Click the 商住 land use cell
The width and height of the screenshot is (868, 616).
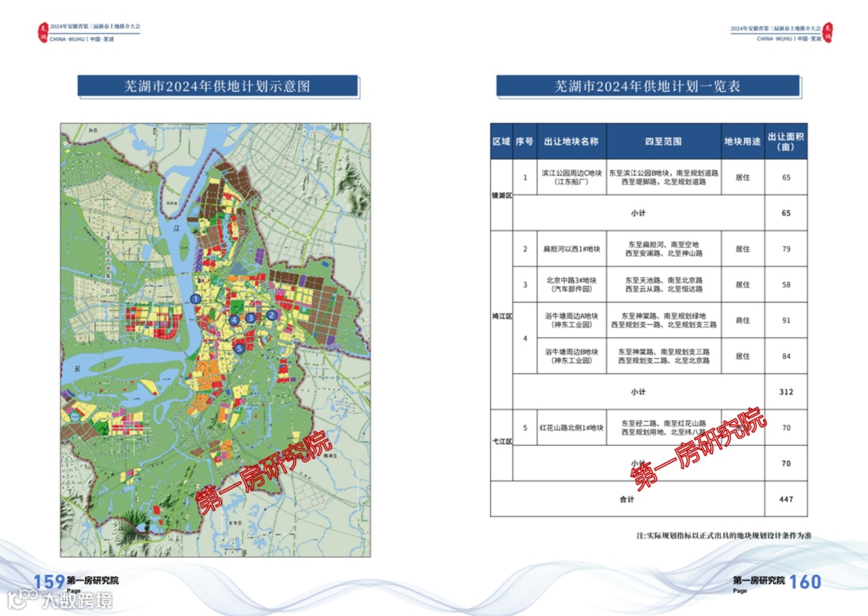coord(743,320)
